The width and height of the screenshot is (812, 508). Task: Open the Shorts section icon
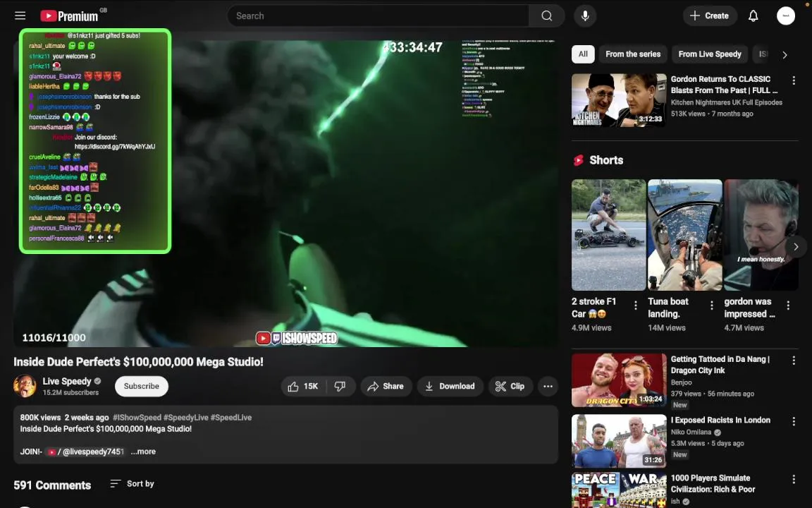pos(579,160)
